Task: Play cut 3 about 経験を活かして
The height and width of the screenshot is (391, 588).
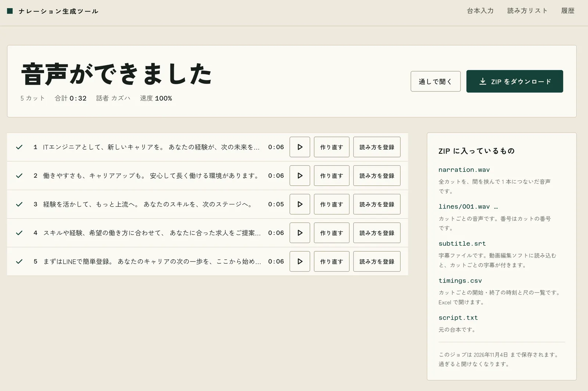Action: click(300, 204)
